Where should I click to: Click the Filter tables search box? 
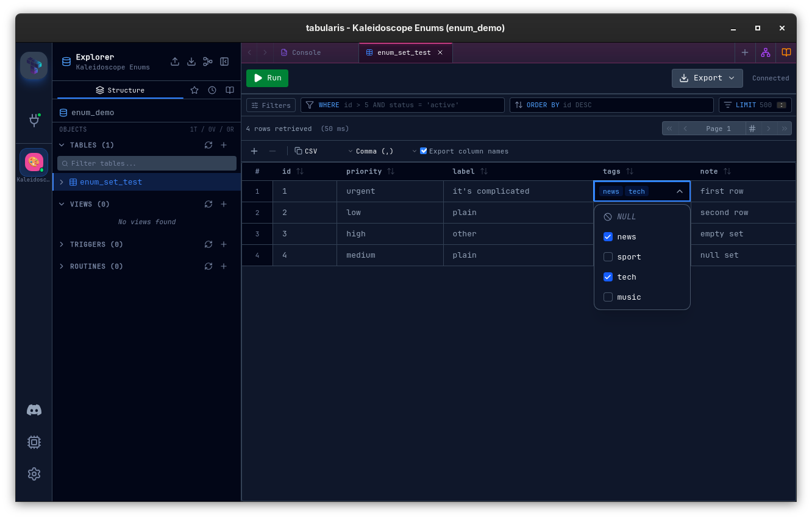pos(147,163)
